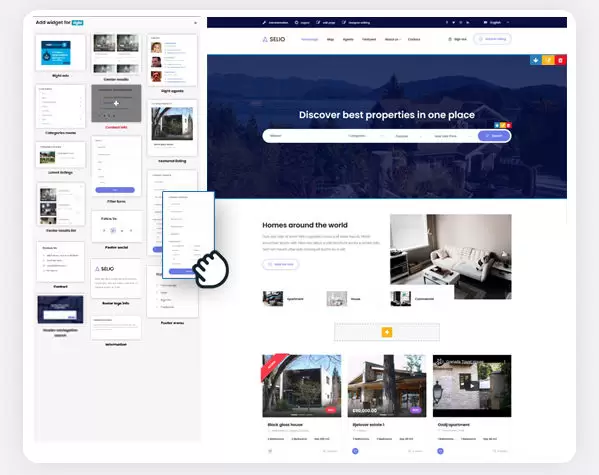The width and height of the screenshot is (599, 475).
Task: Select the Filter form widget thumbnail
Action: tap(116, 166)
